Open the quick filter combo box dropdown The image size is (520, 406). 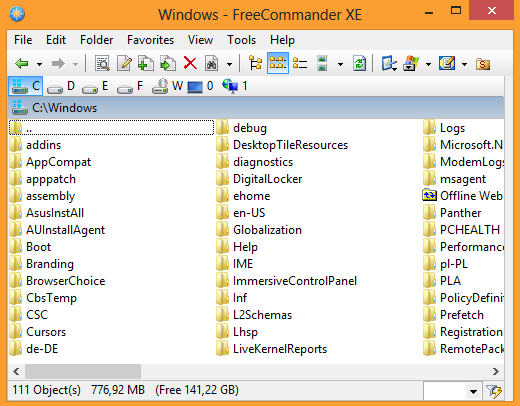click(x=473, y=391)
